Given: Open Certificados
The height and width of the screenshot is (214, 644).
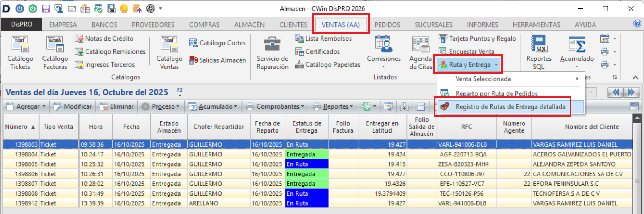Looking at the screenshot, I should tap(317, 51).
